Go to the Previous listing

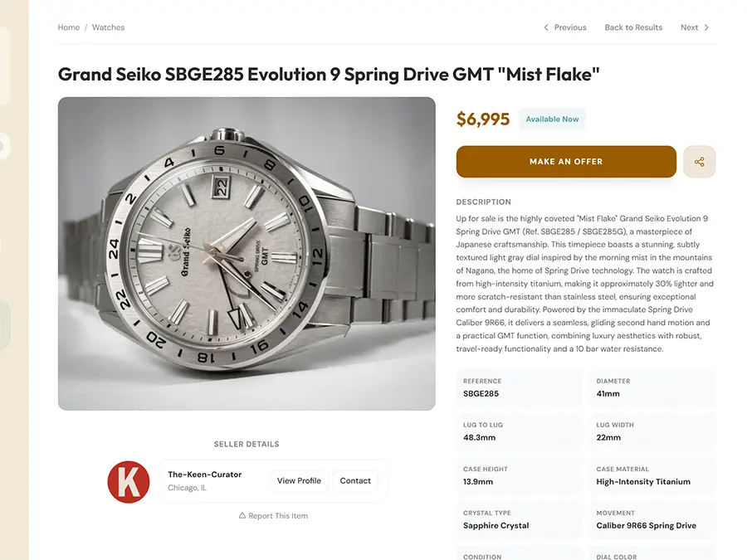(x=570, y=27)
